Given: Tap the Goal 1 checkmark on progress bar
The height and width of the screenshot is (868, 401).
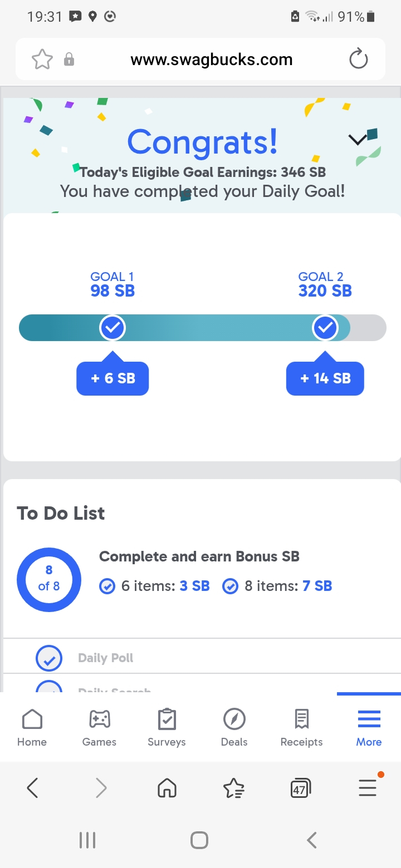Looking at the screenshot, I should (113, 328).
